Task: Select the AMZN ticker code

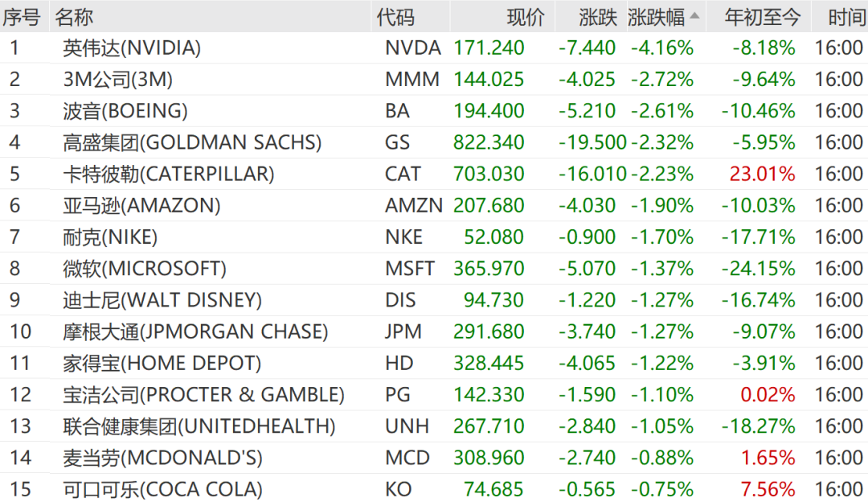Action: (413, 206)
